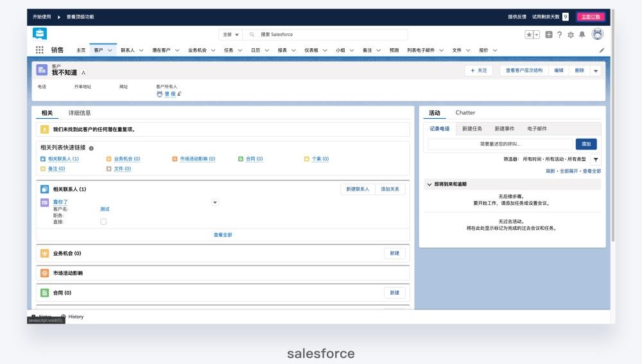642x364 pixels.
Task: Click the Salesforce briefcase logo
Action: 40,33
